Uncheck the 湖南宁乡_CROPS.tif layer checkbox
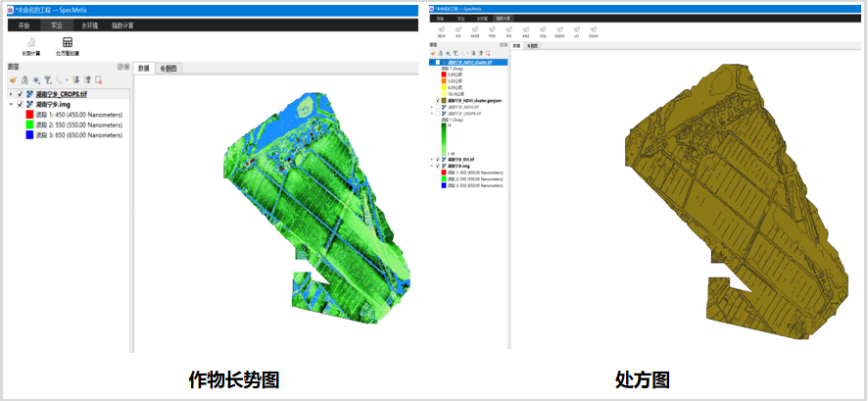The height and width of the screenshot is (401, 868). [21, 93]
